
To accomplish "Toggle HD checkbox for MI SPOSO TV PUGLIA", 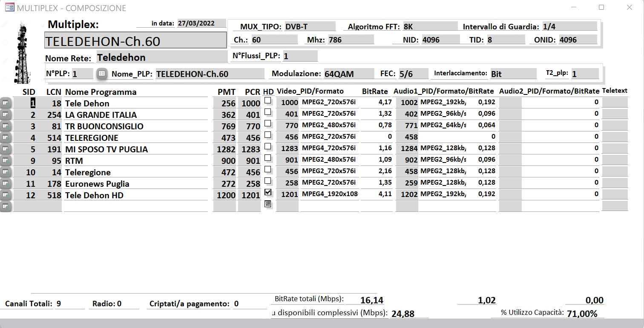I will pos(267,146).
